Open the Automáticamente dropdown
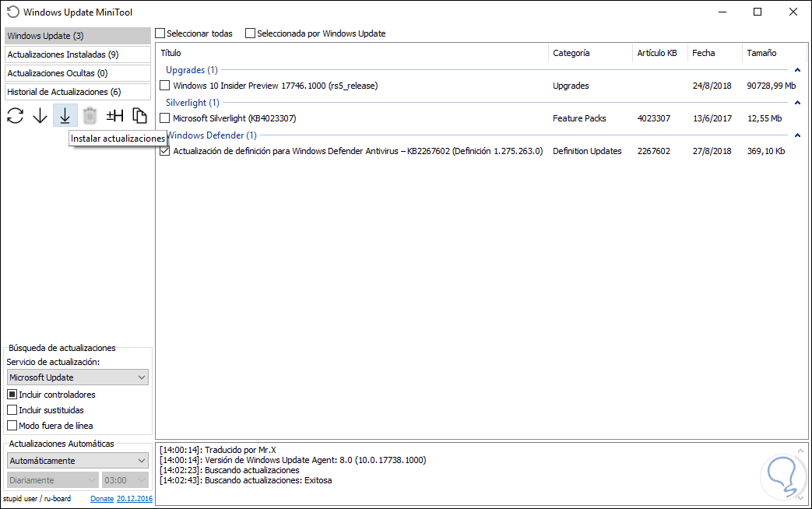Screen dimensions: 812x509 coord(78,460)
